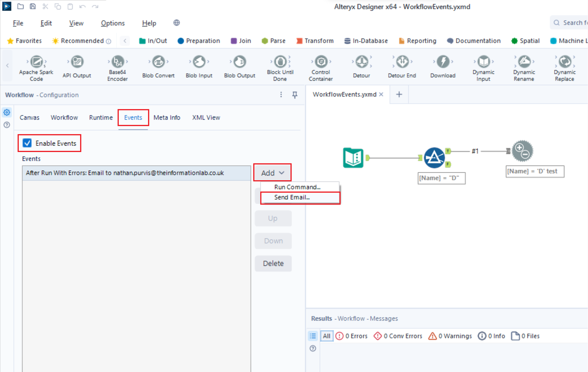Select the API Output tool
The height and width of the screenshot is (372, 588).
(x=76, y=62)
